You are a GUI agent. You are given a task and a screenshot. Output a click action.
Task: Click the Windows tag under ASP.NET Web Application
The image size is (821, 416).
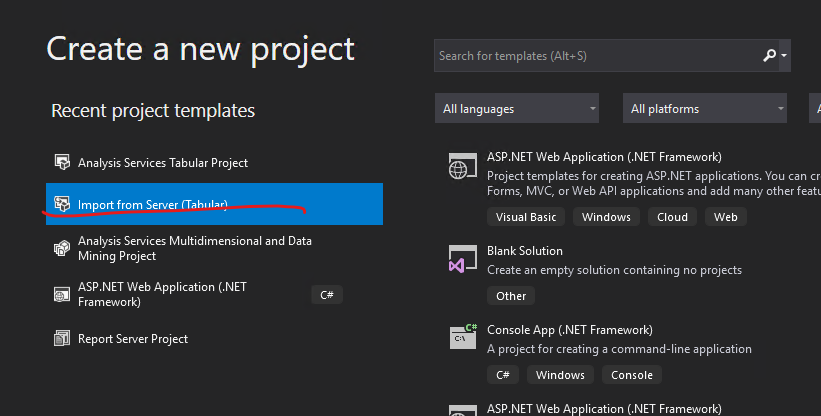(x=606, y=217)
